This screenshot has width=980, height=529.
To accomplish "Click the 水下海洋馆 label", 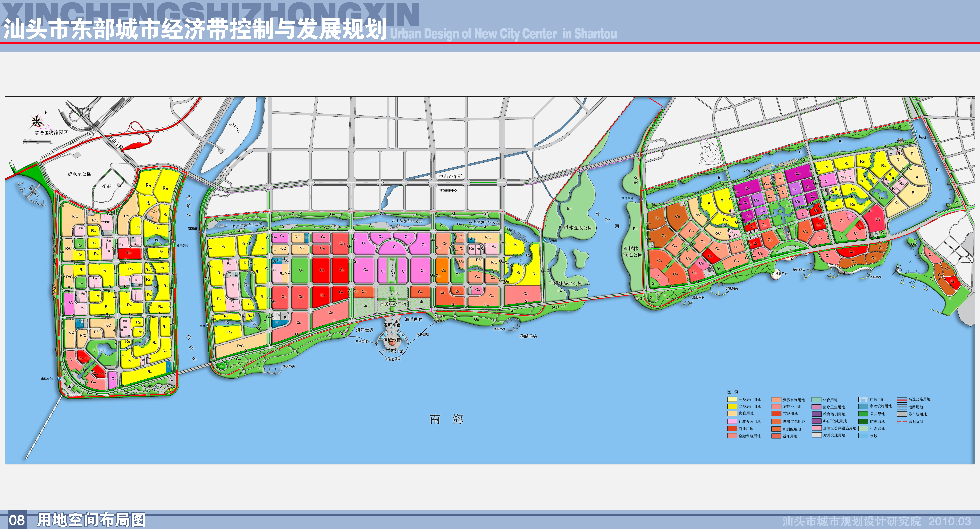I will pos(393,351).
